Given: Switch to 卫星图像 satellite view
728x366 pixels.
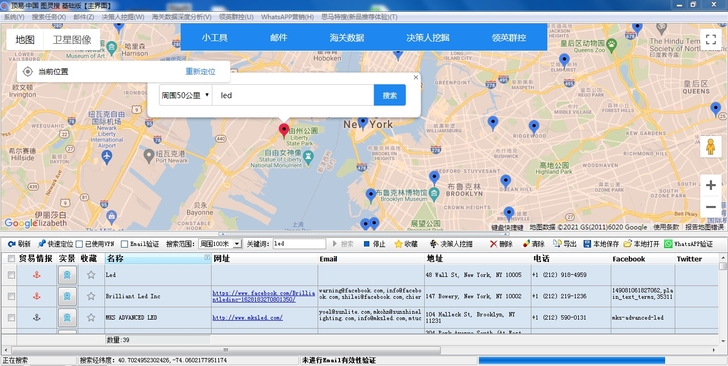Looking at the screenshot, I should [x=72, y=40].
